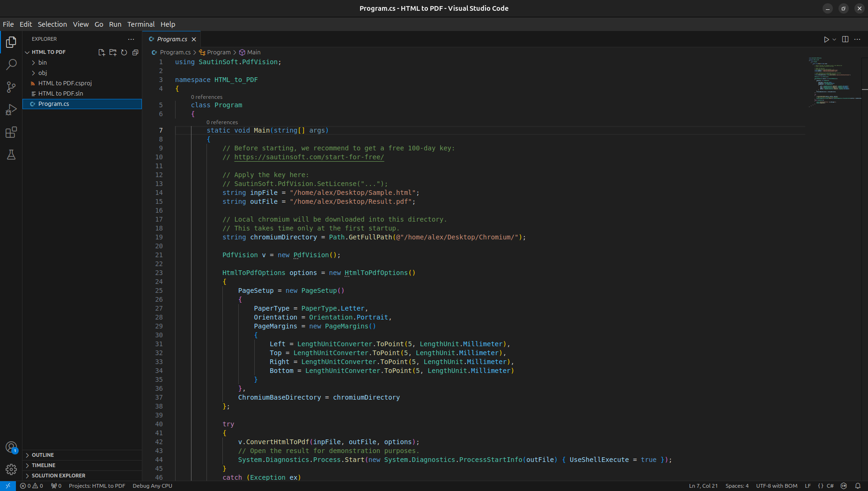Open the Extensions view

[x=11, y=133]
